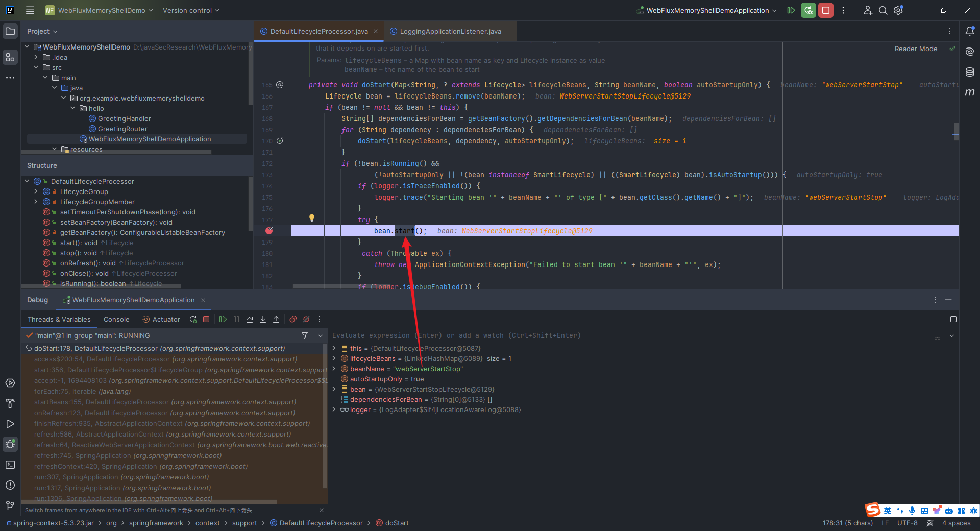Open line separator LF status item
Viewport: 980px width, 531px height.
point(885,523)
